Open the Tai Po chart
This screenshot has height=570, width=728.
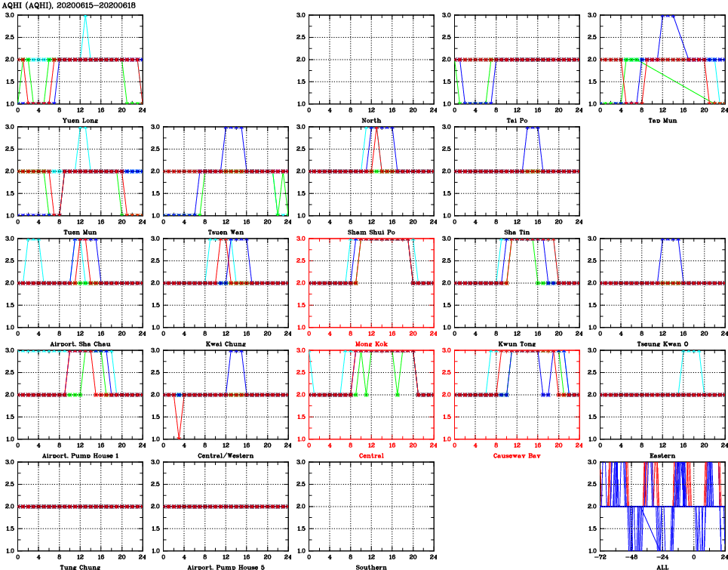517,59
